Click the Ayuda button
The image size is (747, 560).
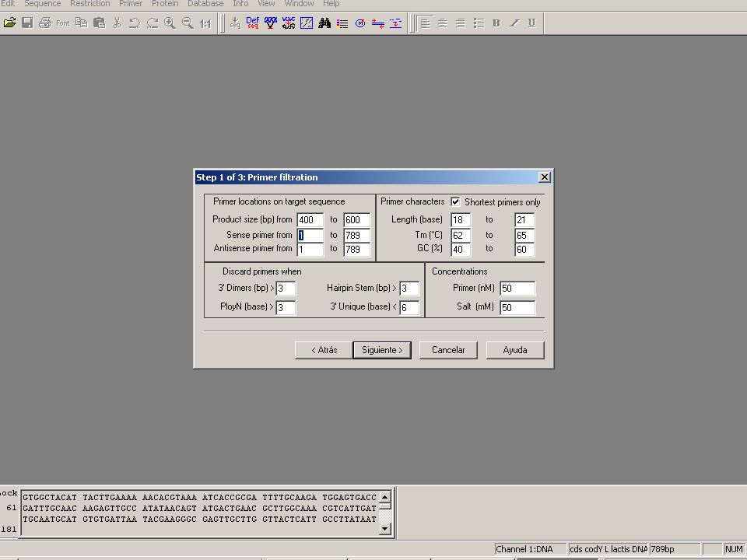[515, 350]
